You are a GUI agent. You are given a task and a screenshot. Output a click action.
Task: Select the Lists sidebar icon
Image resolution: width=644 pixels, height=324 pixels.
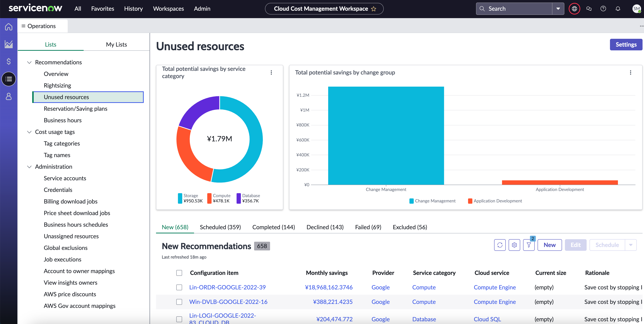9,79
